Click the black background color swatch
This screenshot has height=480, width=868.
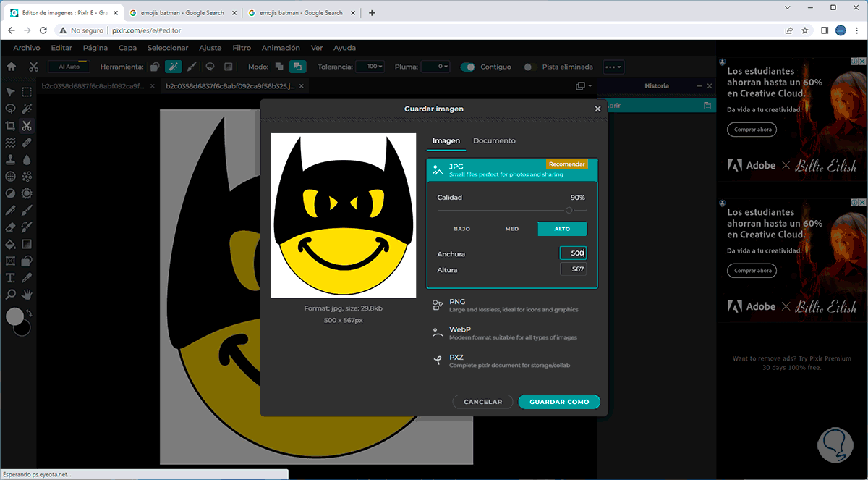pyautogui.click(x=24, y=329)
